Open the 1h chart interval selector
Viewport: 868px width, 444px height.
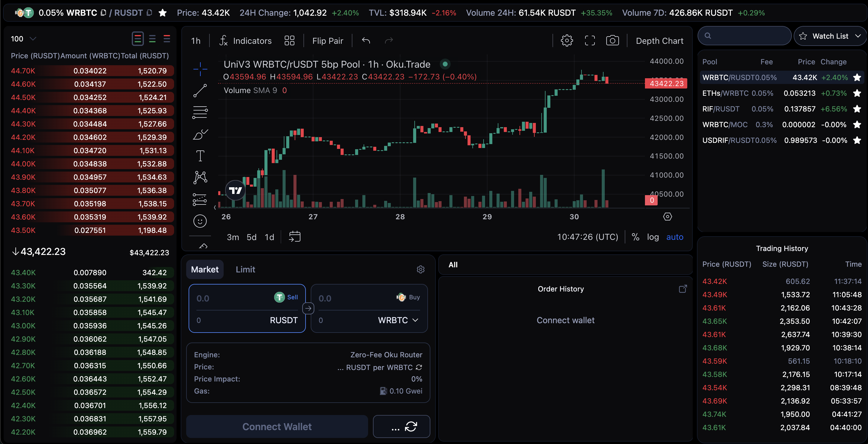click(196, 41)
